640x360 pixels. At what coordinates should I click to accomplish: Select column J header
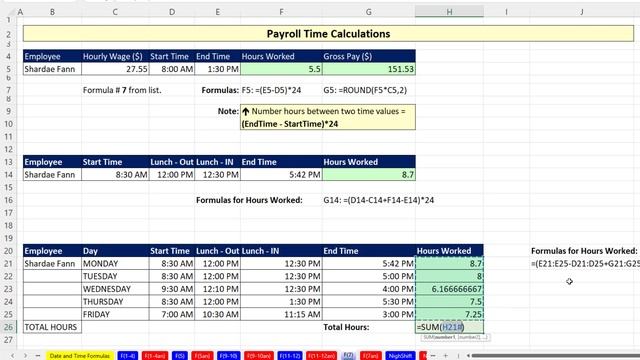pyautogui.click(x=582, y=12)
